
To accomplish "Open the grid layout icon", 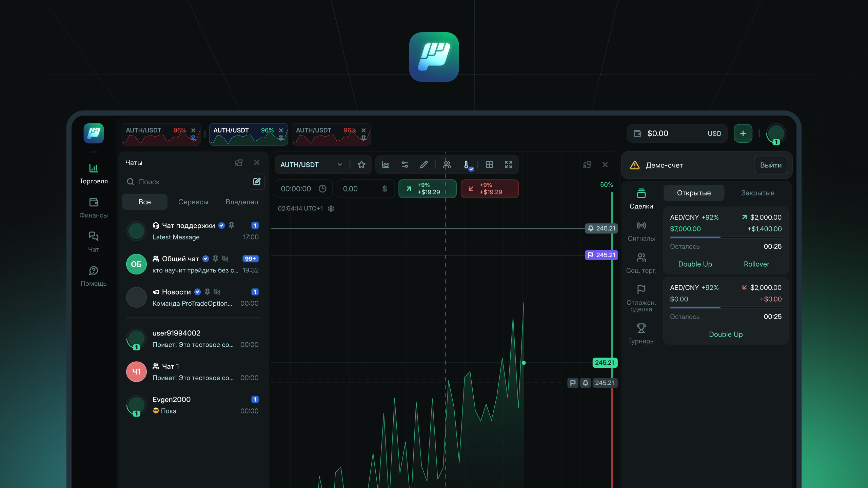I will pyautogui.click(x=490, y=165).
